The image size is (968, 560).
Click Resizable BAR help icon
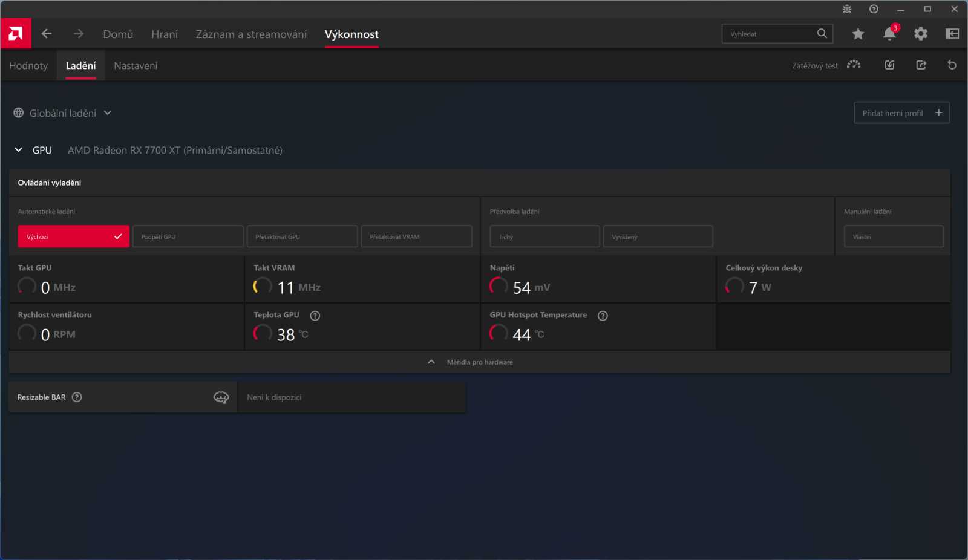coord(77,397)
